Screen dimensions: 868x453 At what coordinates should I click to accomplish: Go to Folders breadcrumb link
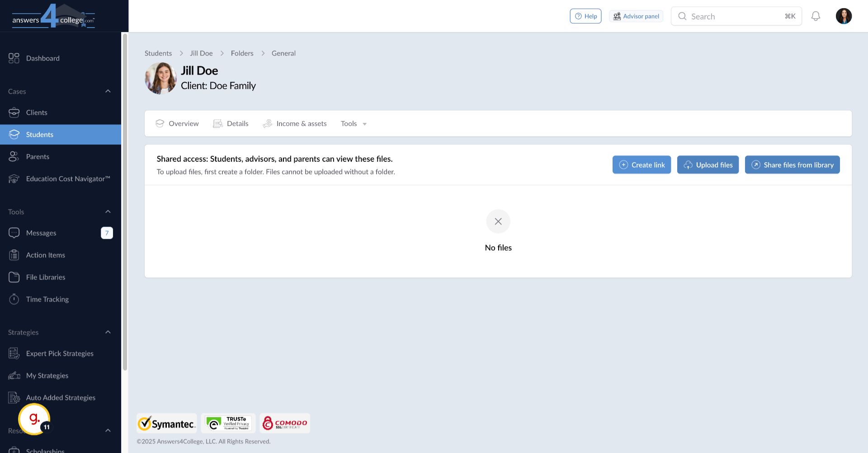point(242,53)
